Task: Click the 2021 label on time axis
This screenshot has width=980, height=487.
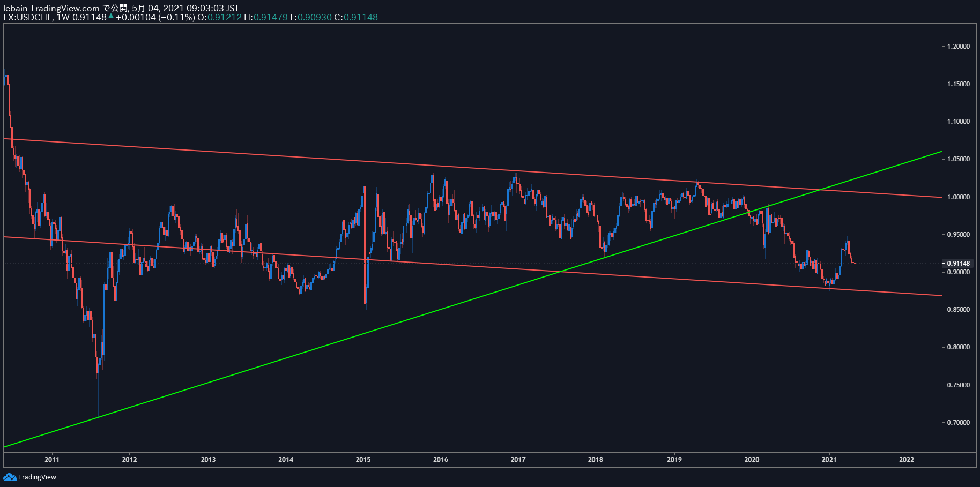Action: point(829,459)
